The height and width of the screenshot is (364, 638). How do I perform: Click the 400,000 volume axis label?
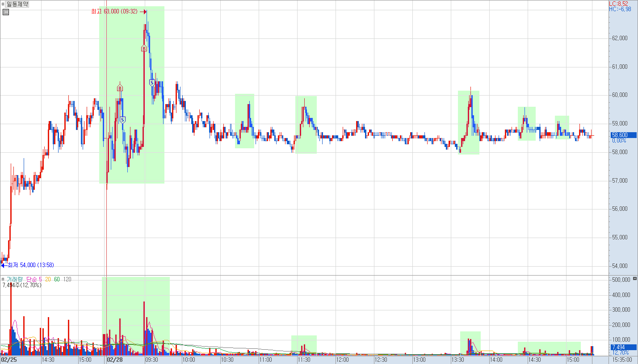(621, 295)
